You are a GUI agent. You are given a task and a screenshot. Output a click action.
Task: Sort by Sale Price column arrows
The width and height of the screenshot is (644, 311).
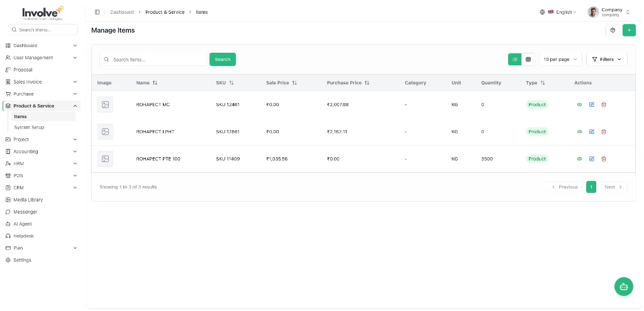(x=294, y=83)
